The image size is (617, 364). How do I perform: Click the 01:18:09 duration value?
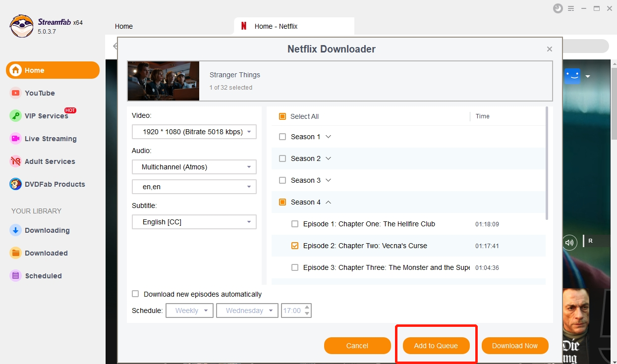[487, 224]
